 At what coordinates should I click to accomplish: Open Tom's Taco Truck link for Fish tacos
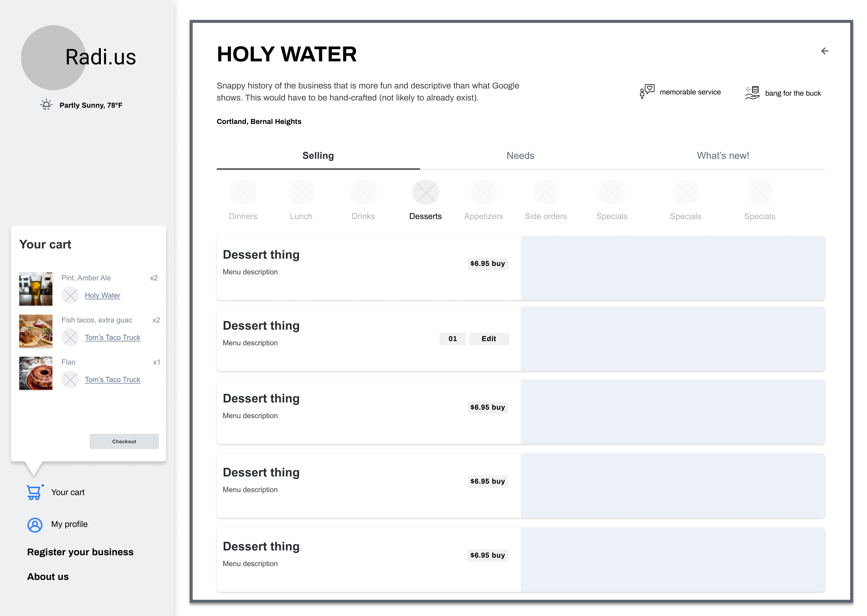tap(112, 337)
